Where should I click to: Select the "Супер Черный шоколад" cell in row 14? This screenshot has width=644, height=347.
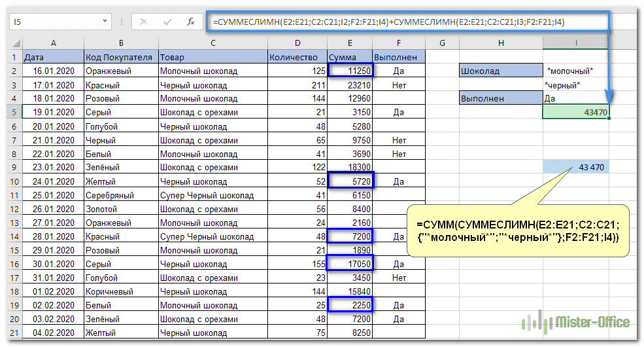point(213,236)
